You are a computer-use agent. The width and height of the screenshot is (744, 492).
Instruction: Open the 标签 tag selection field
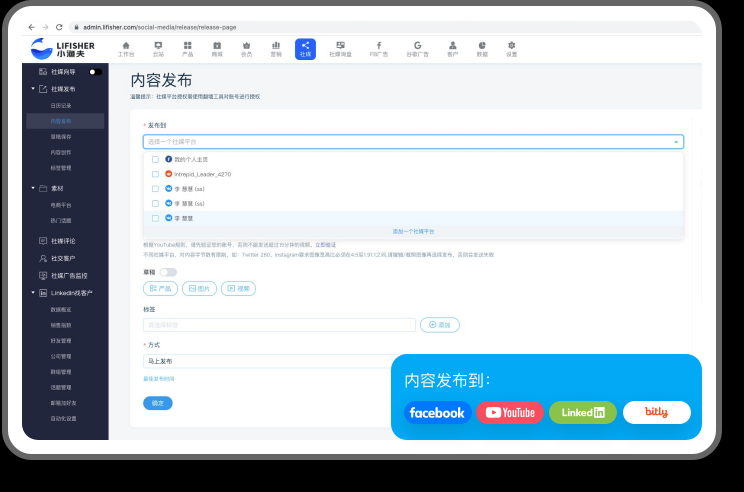coord(279,325)
